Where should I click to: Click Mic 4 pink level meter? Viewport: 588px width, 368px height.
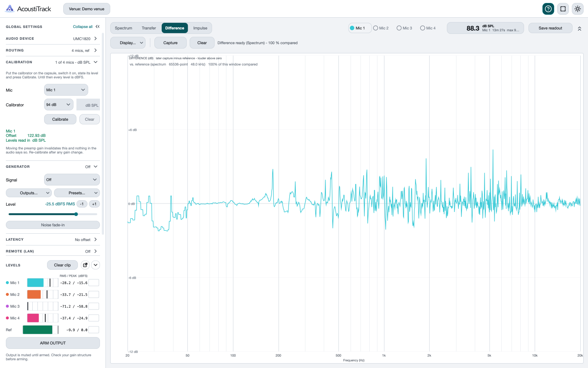(x=43, y=318)
